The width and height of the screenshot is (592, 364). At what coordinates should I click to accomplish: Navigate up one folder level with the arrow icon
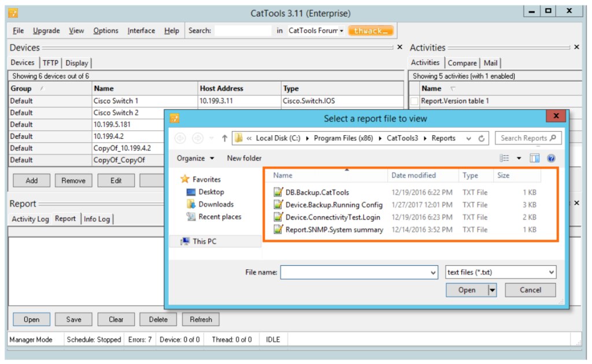(225, 138)
